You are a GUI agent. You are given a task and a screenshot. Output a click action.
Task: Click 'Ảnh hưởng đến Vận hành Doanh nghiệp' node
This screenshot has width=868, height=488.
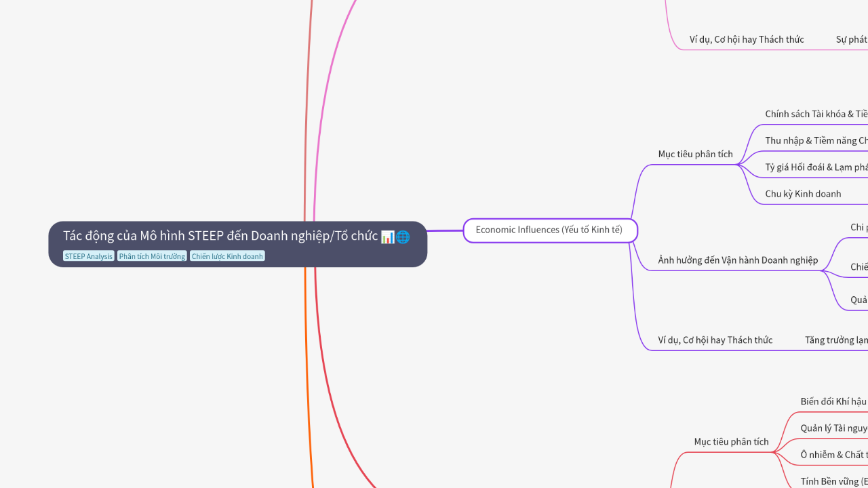coord(737,260)
